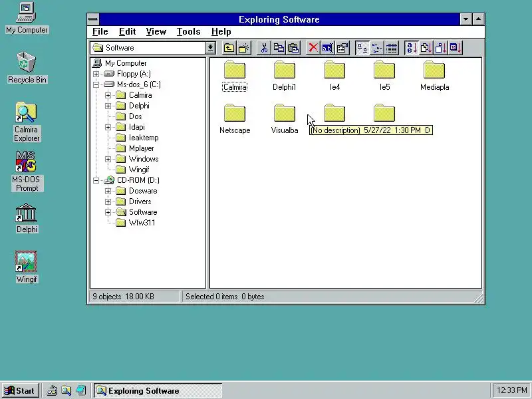532x399 pixels.
Task: Click the Floppy (A:) drive label
Action: 134,74
